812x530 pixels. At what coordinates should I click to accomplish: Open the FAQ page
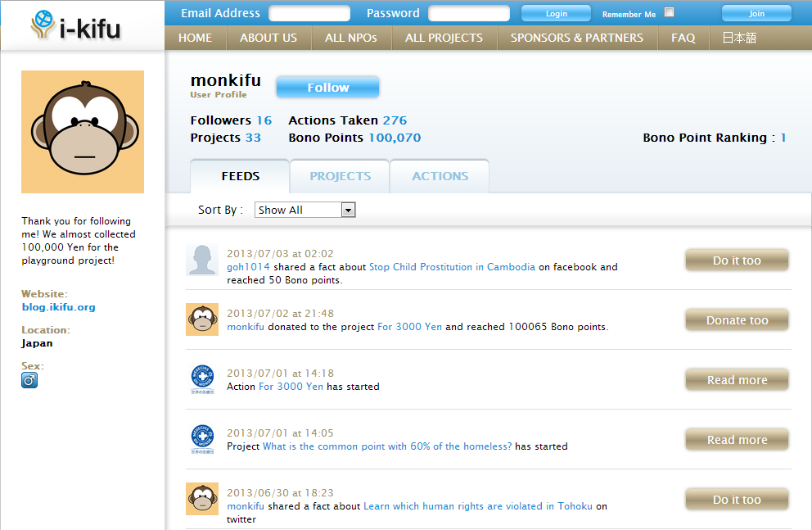point(683,38)
